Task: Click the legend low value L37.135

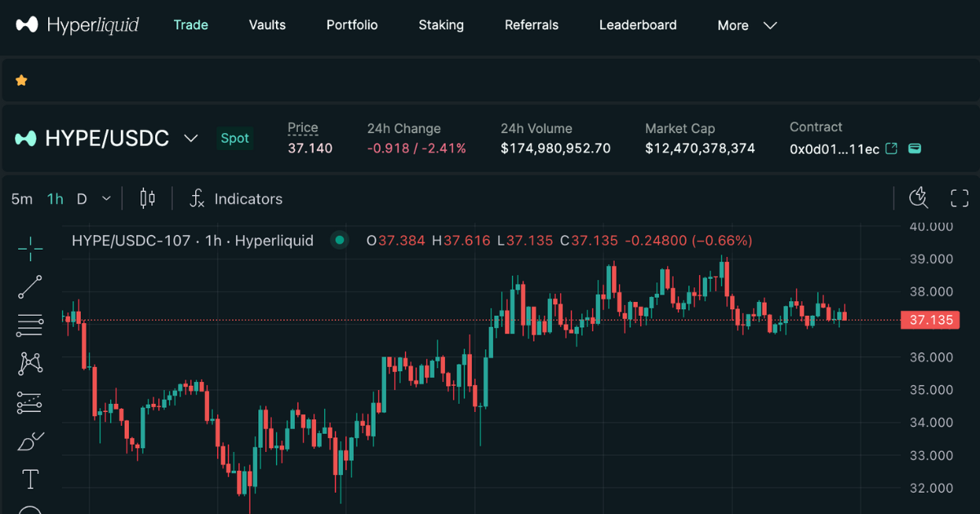Action: click(524, 241)
